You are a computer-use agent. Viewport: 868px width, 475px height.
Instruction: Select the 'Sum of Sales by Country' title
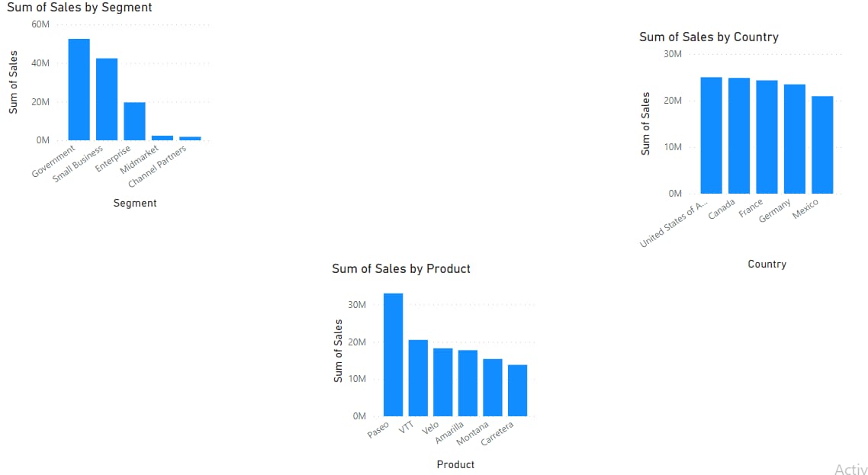point(709,37)
